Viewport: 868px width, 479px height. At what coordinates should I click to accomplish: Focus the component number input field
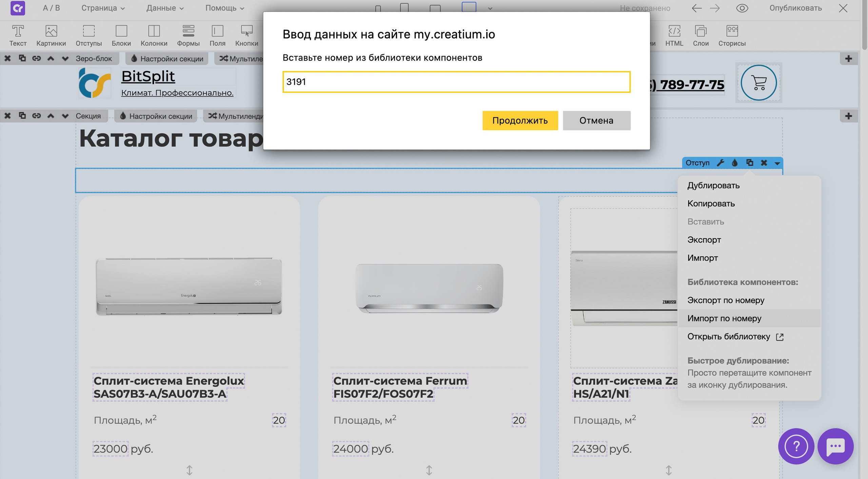[456, 82]
